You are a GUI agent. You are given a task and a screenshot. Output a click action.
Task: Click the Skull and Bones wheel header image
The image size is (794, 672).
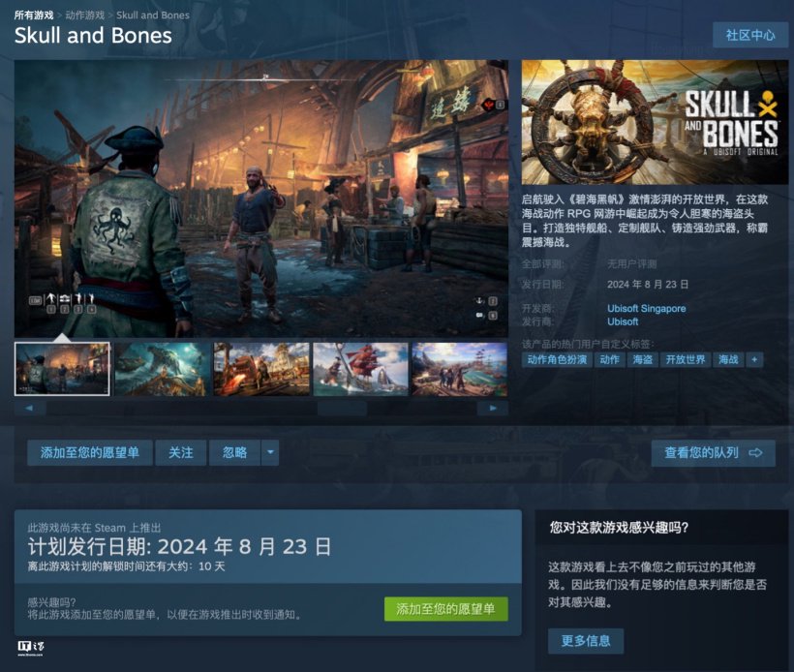click(x=655, y=122)
